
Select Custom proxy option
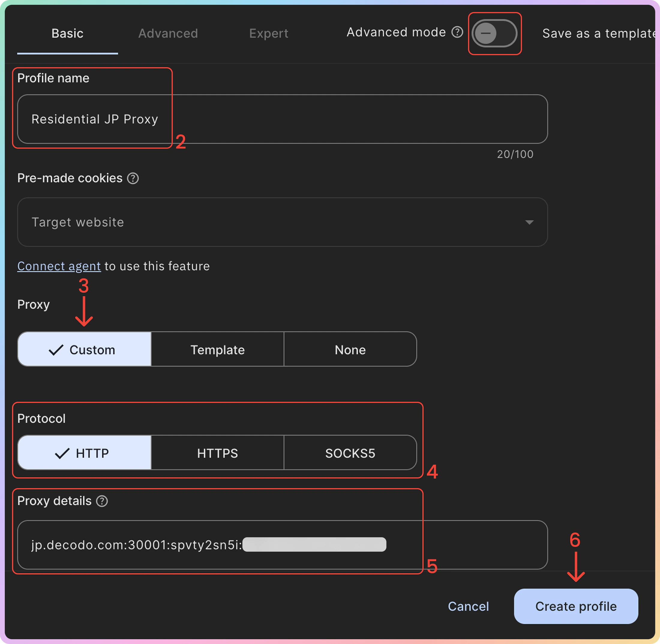pos(84,349)
